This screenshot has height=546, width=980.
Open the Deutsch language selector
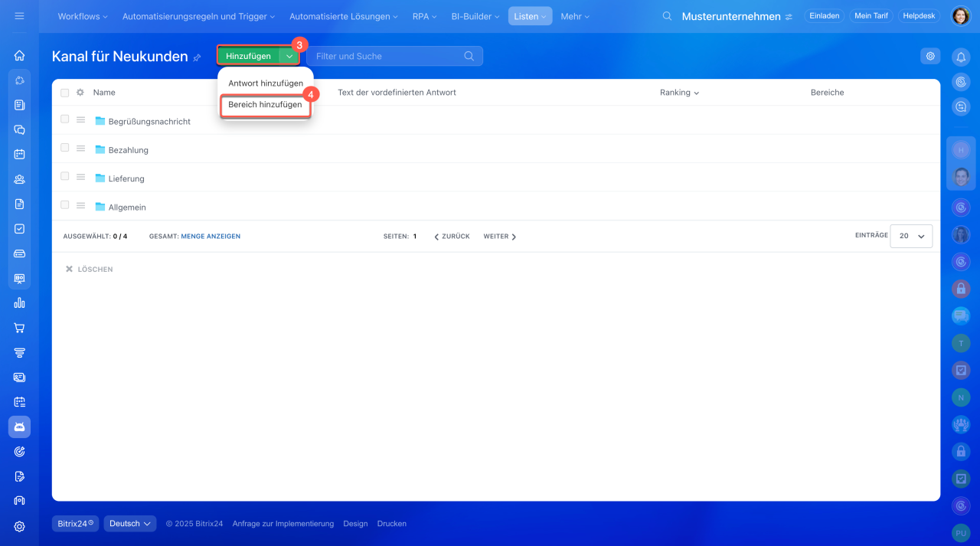tap(130, 524)
